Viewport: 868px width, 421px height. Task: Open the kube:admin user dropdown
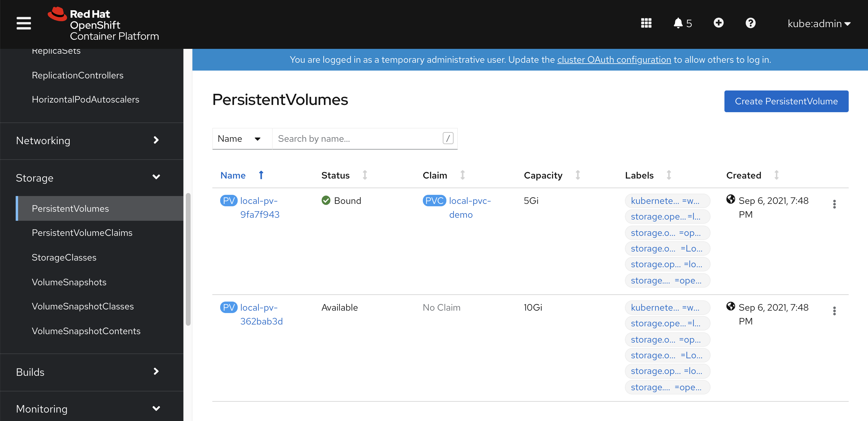pos(819,24)
